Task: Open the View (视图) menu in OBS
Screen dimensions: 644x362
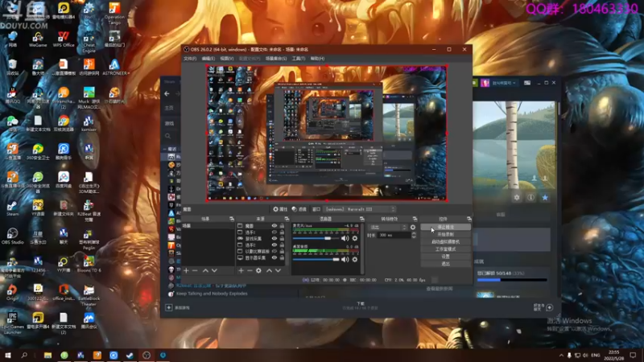Action: (x=227, y=59)
